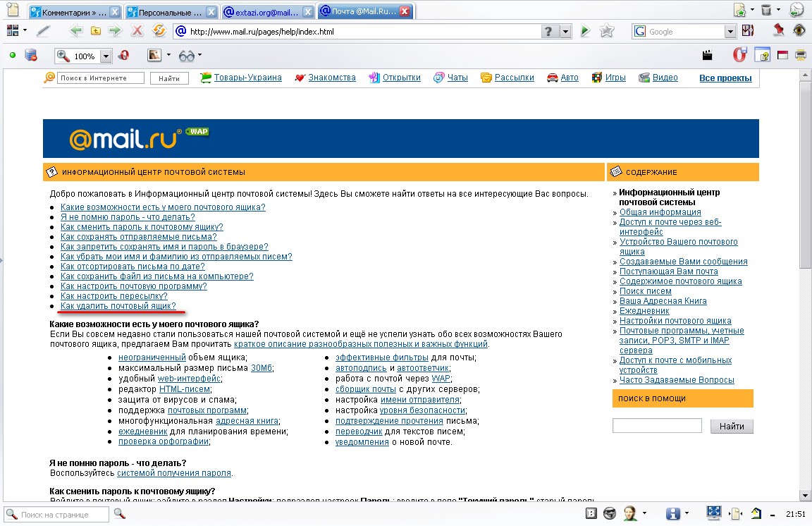
Task: Close the extazi.org@mail tab
Action: coord(308,12)
